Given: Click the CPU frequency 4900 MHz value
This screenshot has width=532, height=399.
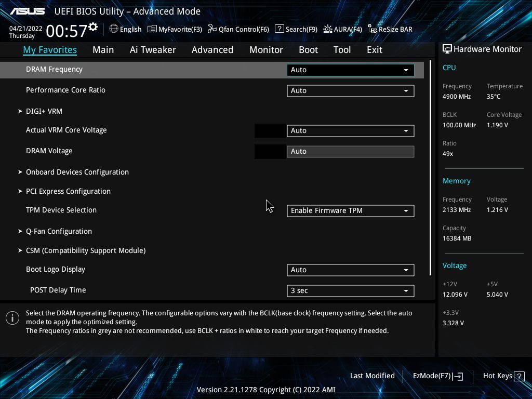Looking at the screenshot, I should pos(457,97).
